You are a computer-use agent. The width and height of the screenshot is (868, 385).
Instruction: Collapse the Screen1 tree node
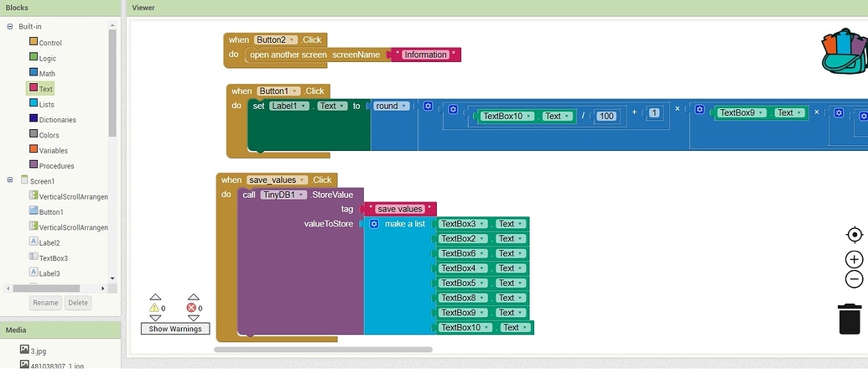pyautogui.click(x=10, y=180)
